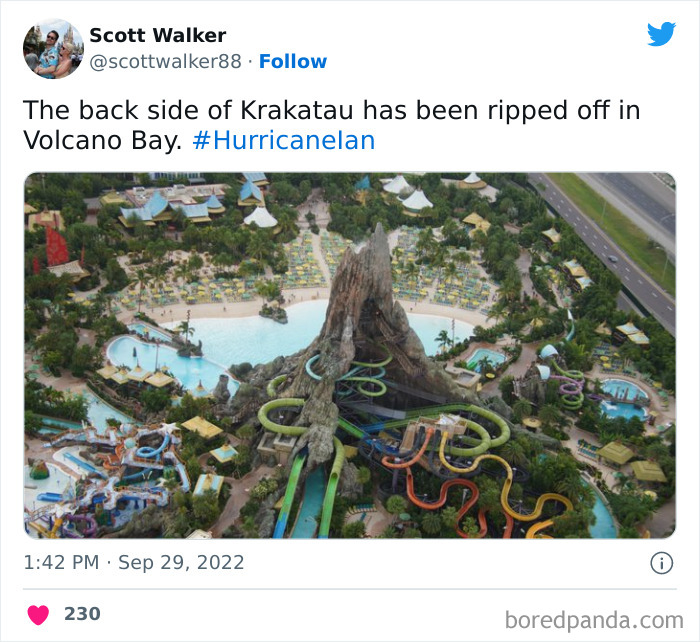Open Scott Walker's profile avatar
The image size is (700, 642).
53,49
